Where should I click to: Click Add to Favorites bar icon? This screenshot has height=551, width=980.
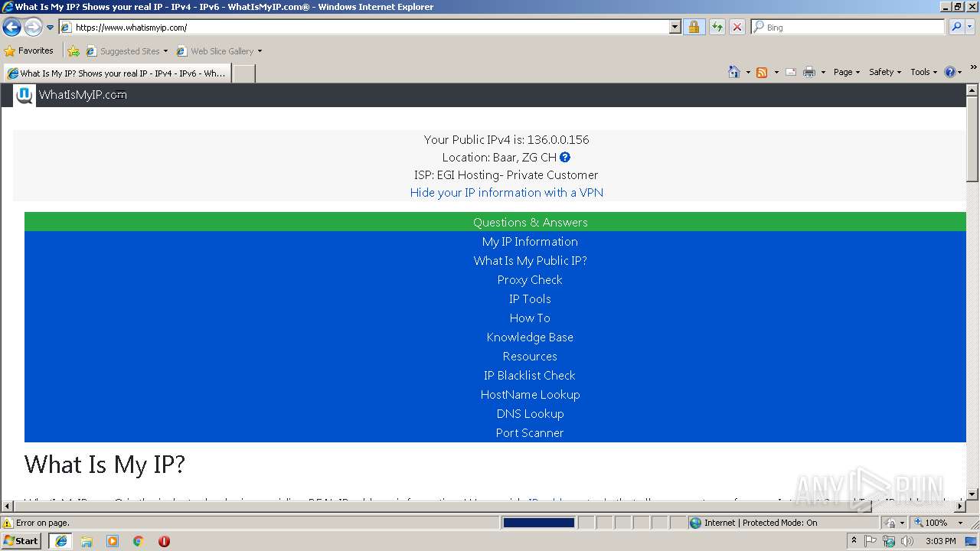(x=73, y=51)
